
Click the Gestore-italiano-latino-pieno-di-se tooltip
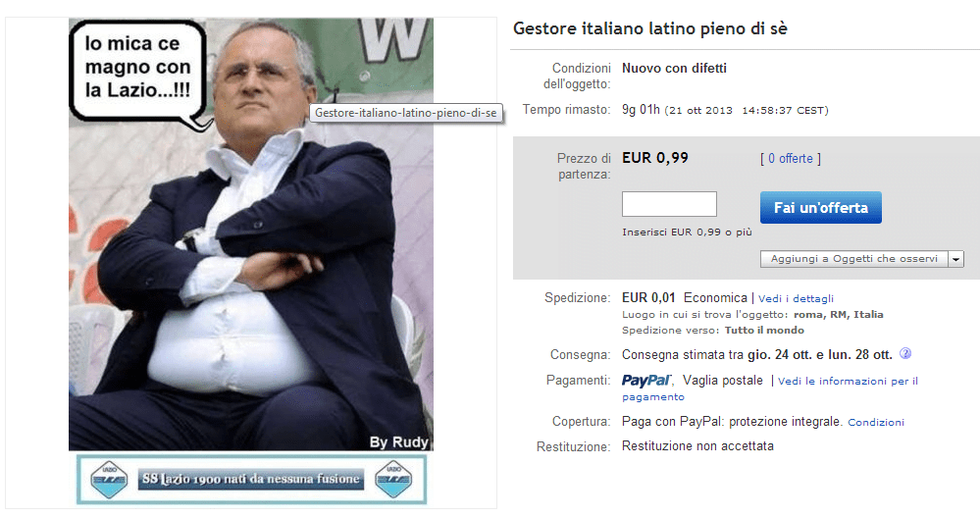pos(405,113)
